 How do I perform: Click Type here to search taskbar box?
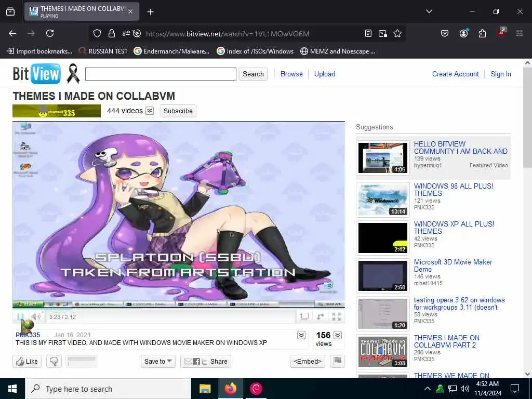point(108,389)
